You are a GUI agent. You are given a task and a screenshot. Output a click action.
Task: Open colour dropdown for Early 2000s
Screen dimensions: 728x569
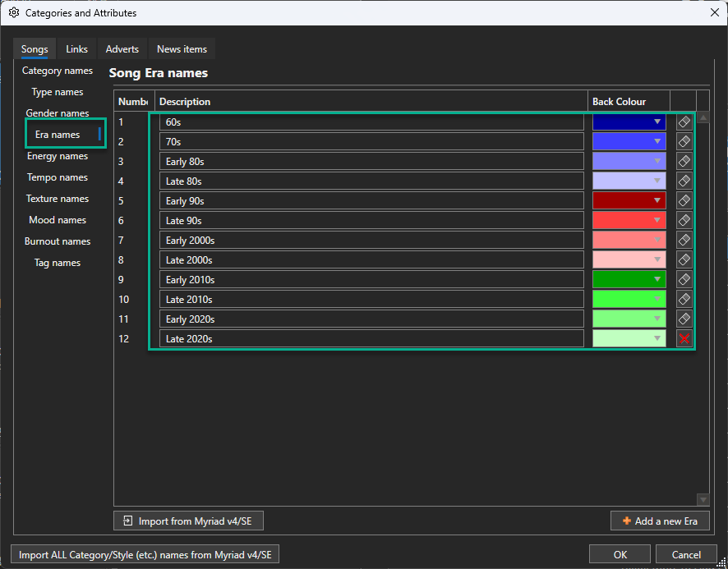click(x=629, y=240)
